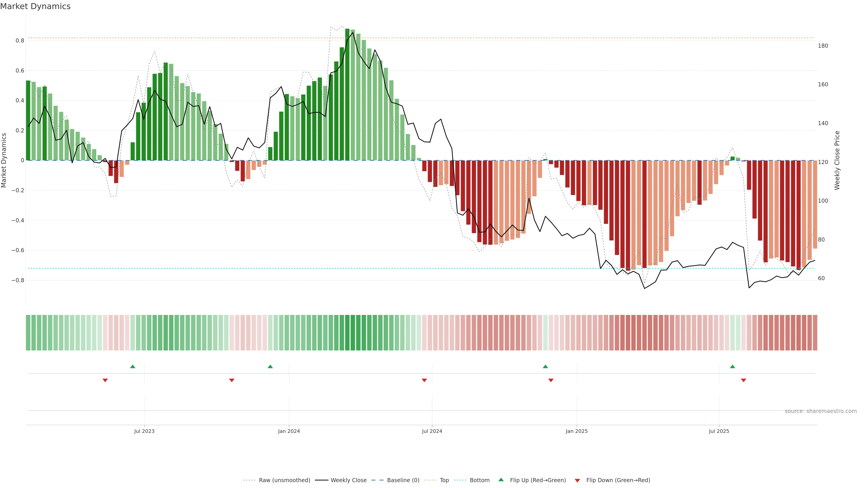Toggle the Weekly Close legend entry
The height and width of the screenshot is (488, 868).
pyautogui.click(x=348, y=480)
